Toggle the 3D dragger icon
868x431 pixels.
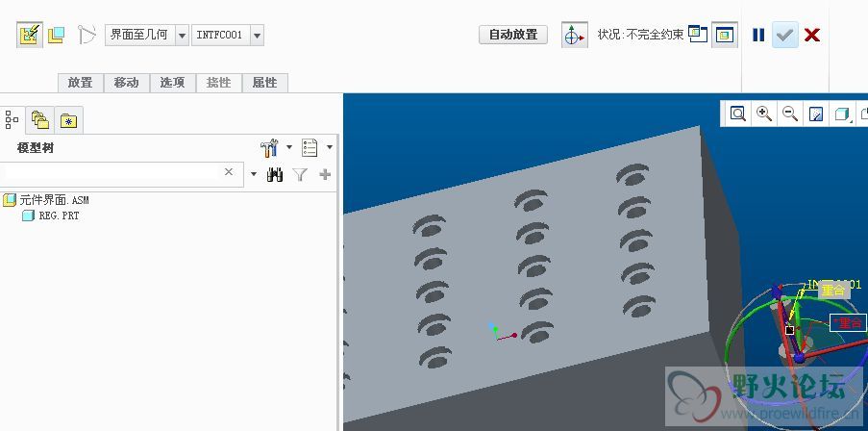point(574,35)
